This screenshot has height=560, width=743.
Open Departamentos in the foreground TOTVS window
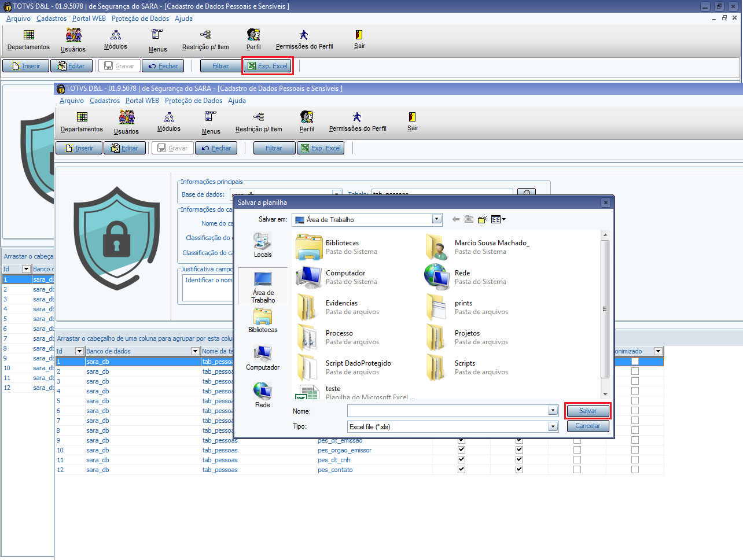pos(82,121)
